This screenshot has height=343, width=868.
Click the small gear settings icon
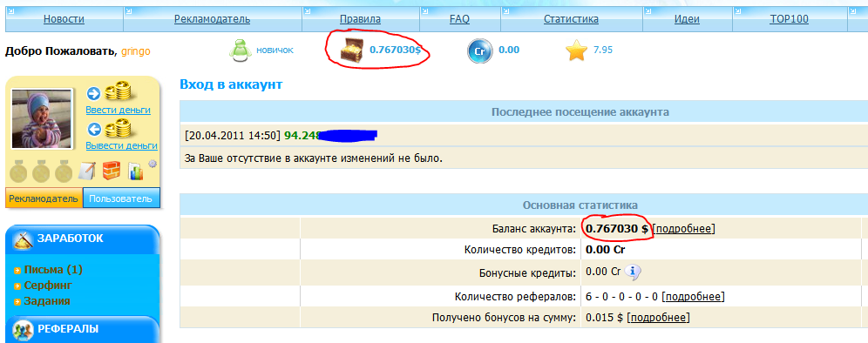click(153, 164)
